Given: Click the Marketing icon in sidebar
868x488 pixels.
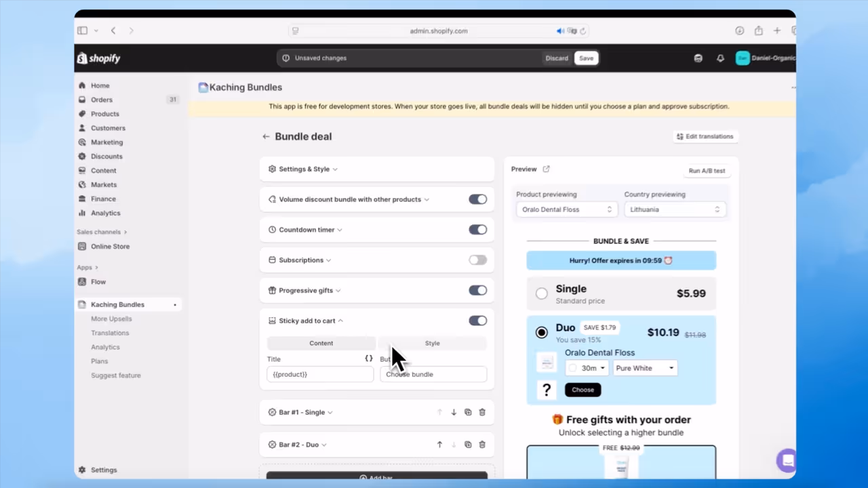Looking at the screenshot, I should click(x=82, y=142).
